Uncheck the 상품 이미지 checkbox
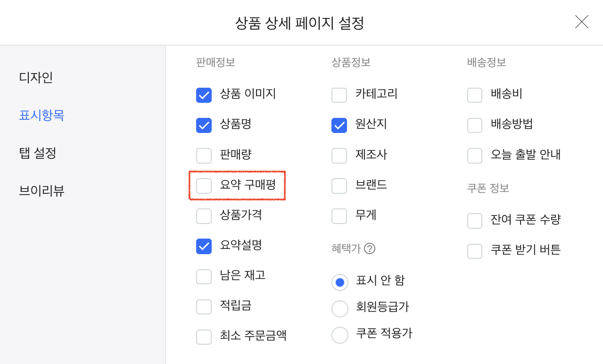Image resolution: width=603 pixels, height=364 pixels. click(204, 95)
